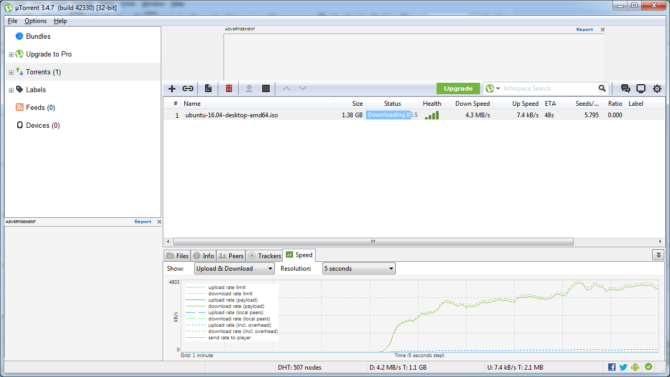Screen dimensions: 670x377
Task: Open the Upload & Download show dropdown
Action: tap(234, 268)
